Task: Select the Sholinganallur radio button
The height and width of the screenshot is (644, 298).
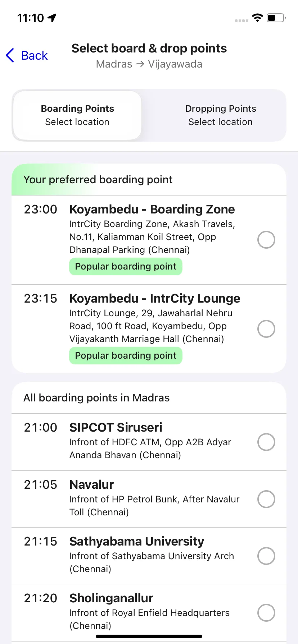Action: tap(266, 613)
